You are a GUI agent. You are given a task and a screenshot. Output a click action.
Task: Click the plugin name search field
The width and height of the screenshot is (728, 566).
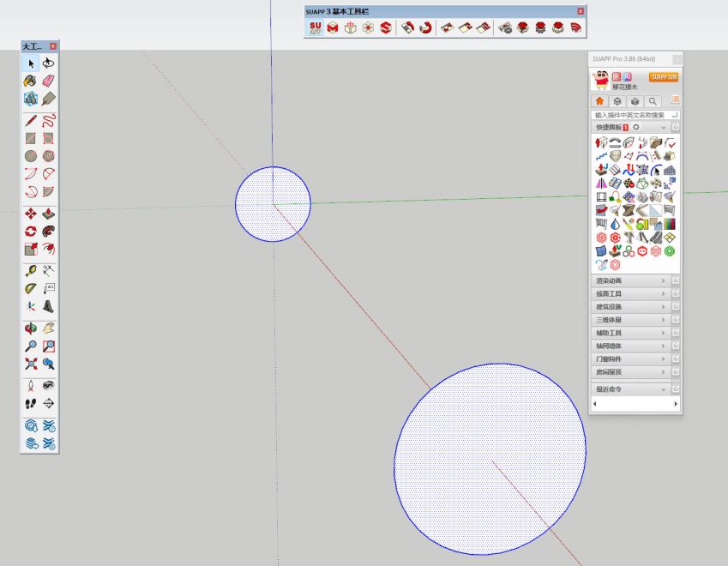click(635, 115)
